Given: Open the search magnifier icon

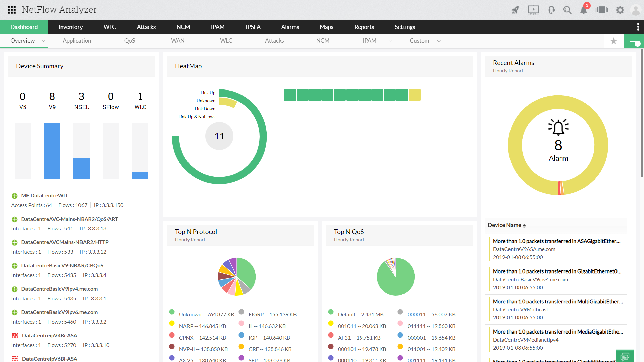Looking at the screenshot, I should click(567, 10).
